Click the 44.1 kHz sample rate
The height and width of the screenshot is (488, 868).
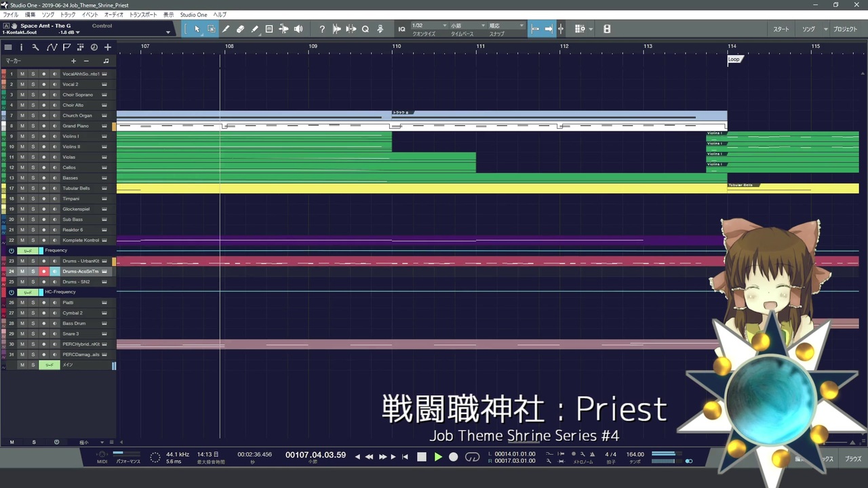(x=177, y=454)
